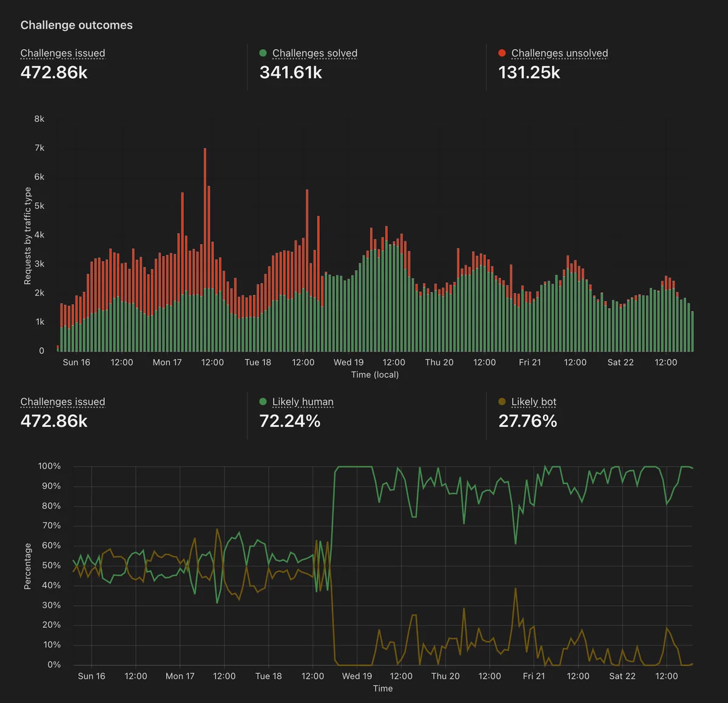Click the Challenges issued label above the percentage chart
The image size is (728, 703).
pos(62,401)
